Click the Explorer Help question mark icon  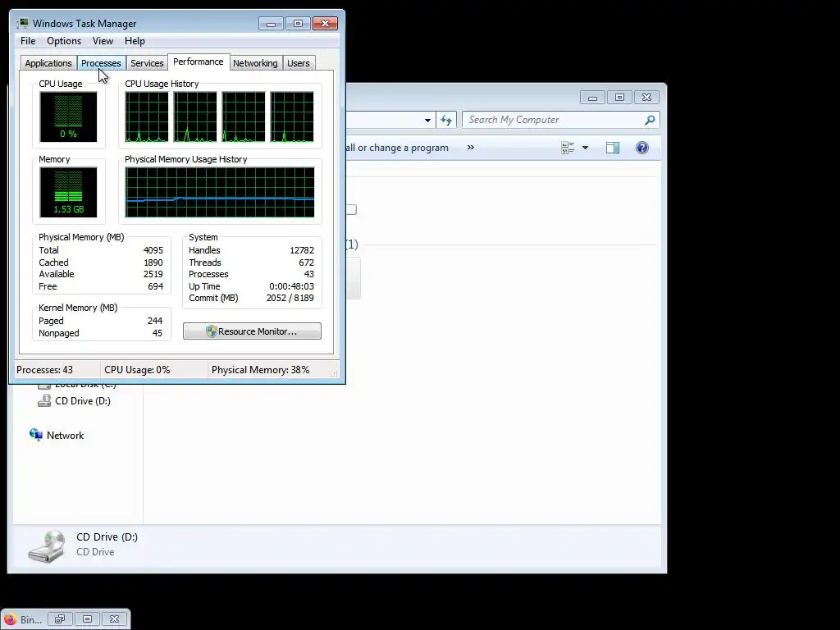click(x=641, y=148)
